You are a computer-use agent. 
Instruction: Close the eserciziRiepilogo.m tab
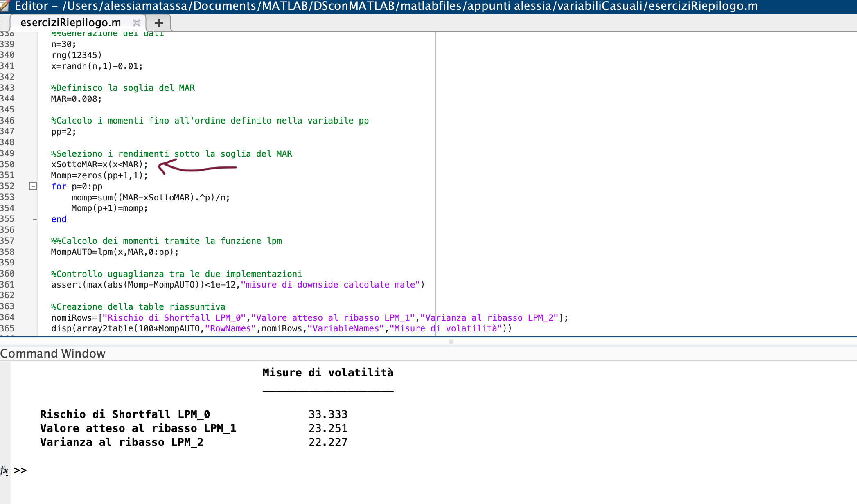pos(137,23)
